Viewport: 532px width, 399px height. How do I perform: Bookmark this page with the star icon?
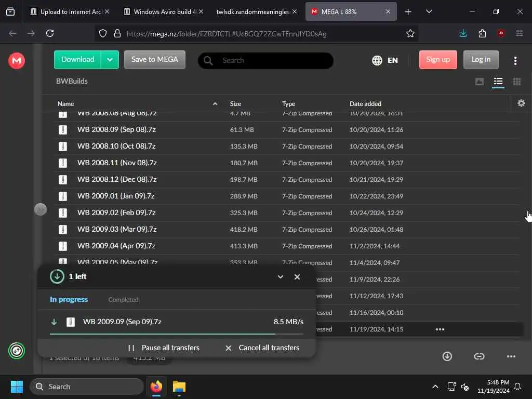click(x=410, y=33)
